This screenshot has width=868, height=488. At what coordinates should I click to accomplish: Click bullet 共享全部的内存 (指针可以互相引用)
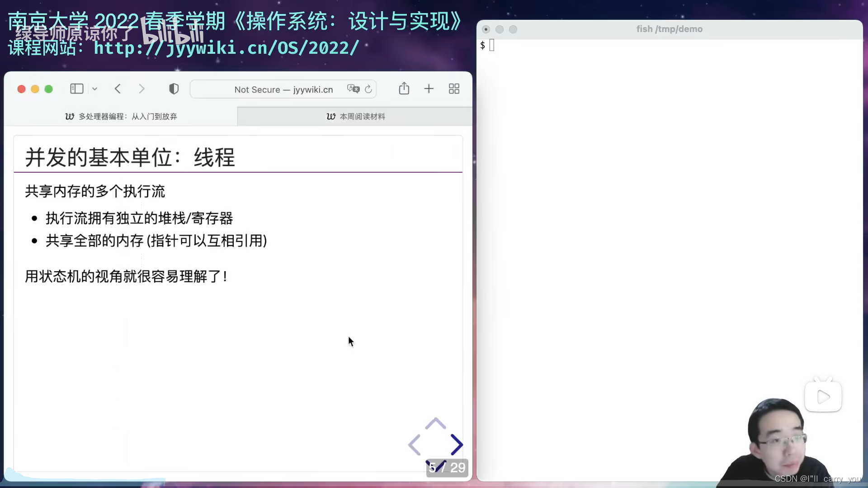click(156, 240)
